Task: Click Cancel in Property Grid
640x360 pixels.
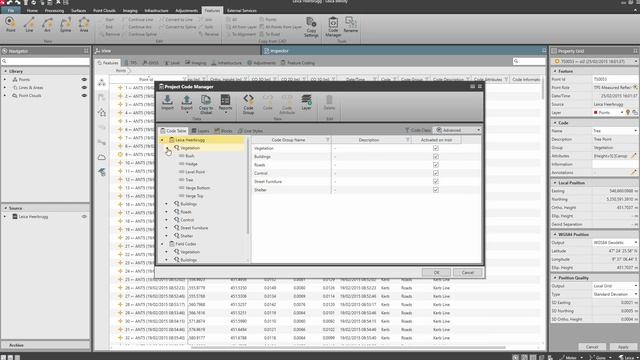Action: click(x=592, y=347)
